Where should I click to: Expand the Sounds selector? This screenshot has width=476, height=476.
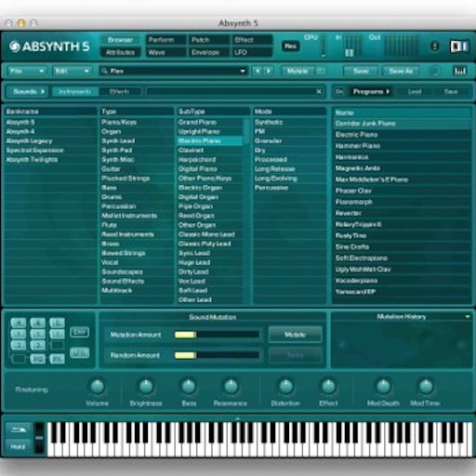[x=28, y=92]
